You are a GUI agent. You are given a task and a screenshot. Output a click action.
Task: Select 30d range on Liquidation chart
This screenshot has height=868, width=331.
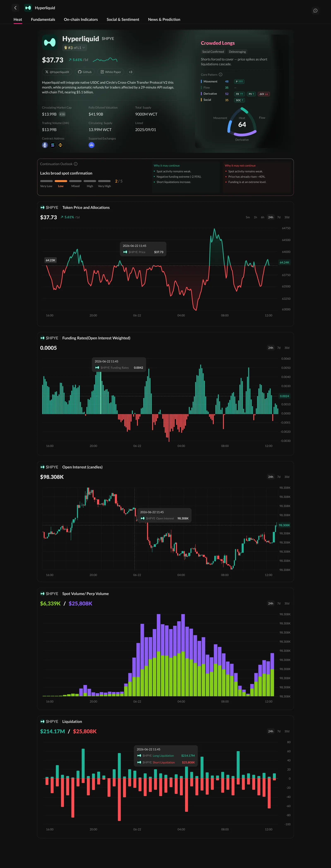point(287,731)
